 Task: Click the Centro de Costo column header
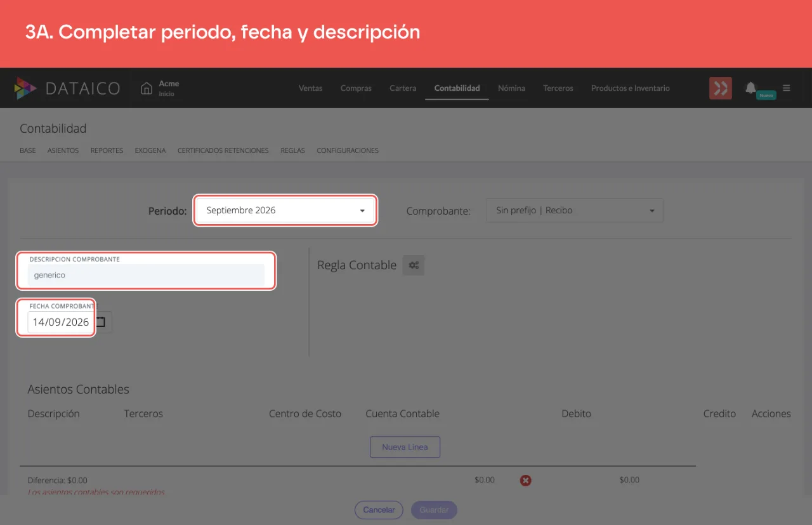(x=305, y=413)
